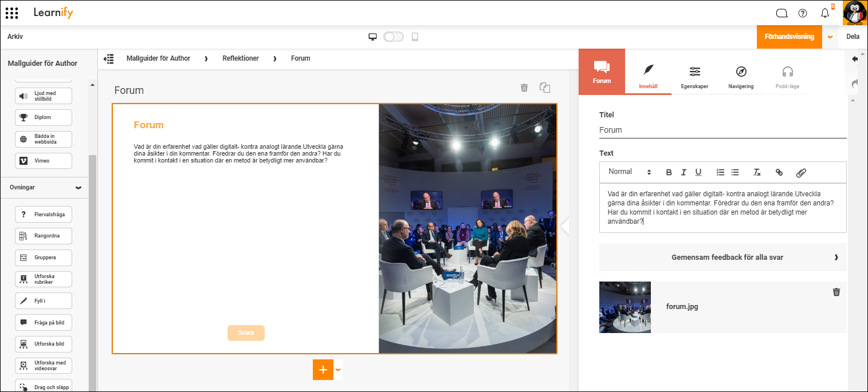This screenshot has width=868, height=392.
Task: Click inside the Text editor body
Action: [722, 208]
